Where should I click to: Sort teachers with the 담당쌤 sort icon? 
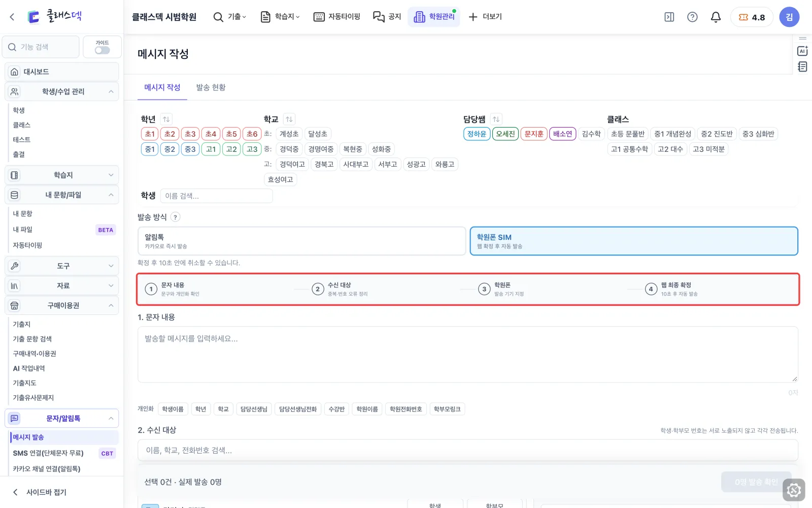(x=496, y=119)
